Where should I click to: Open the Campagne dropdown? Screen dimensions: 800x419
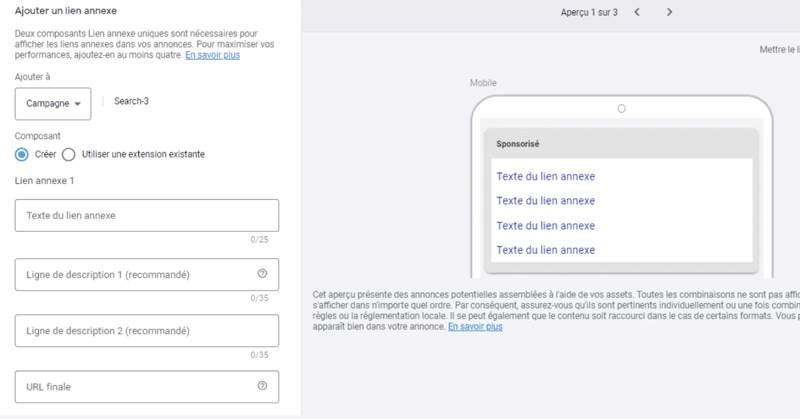click(53, 103)
